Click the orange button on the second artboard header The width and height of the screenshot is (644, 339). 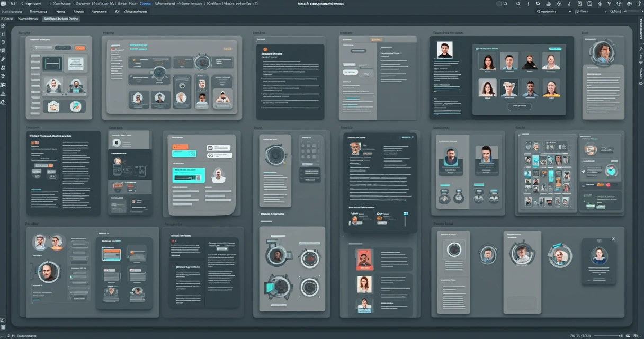[227, 48]
